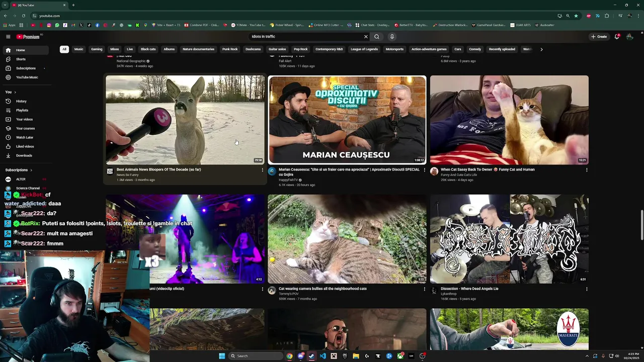The height and width of the screenshot is (362, 644).
Task: Open Visual Studio Code from the taskbar
Action: [x=323, y=356]
